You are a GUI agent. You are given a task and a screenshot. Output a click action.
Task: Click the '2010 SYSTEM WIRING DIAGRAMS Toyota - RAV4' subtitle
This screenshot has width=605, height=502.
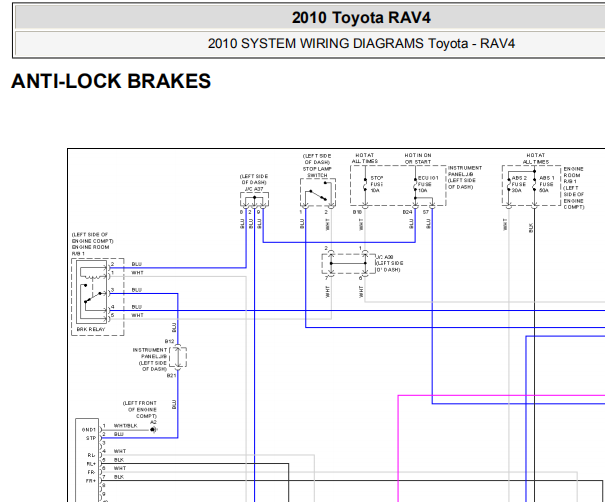(361, 44)
